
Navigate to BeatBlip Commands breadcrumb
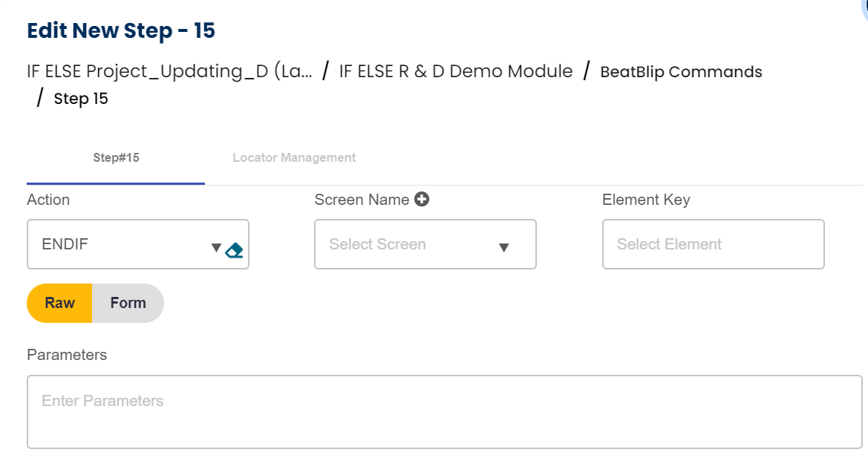coord(681,72)
